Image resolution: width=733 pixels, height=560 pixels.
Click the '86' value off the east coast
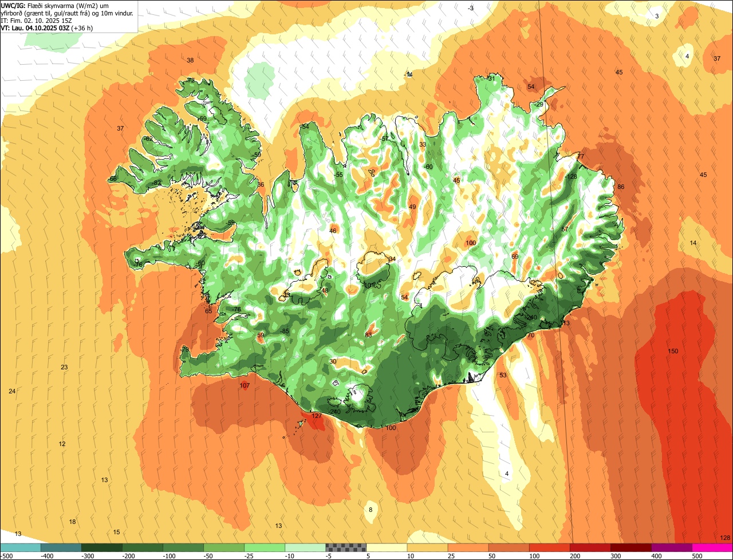tap(621, 187)
